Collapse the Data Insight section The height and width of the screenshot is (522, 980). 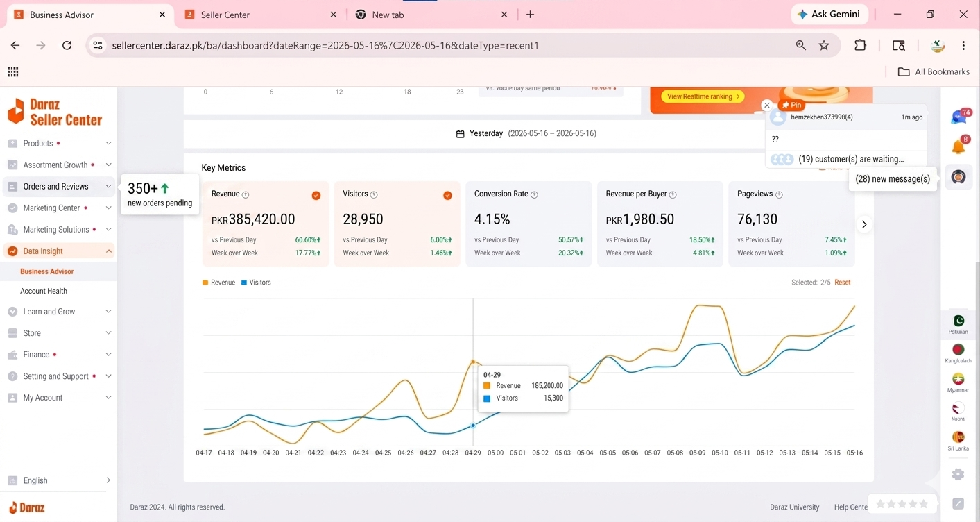tap(58, 251)
